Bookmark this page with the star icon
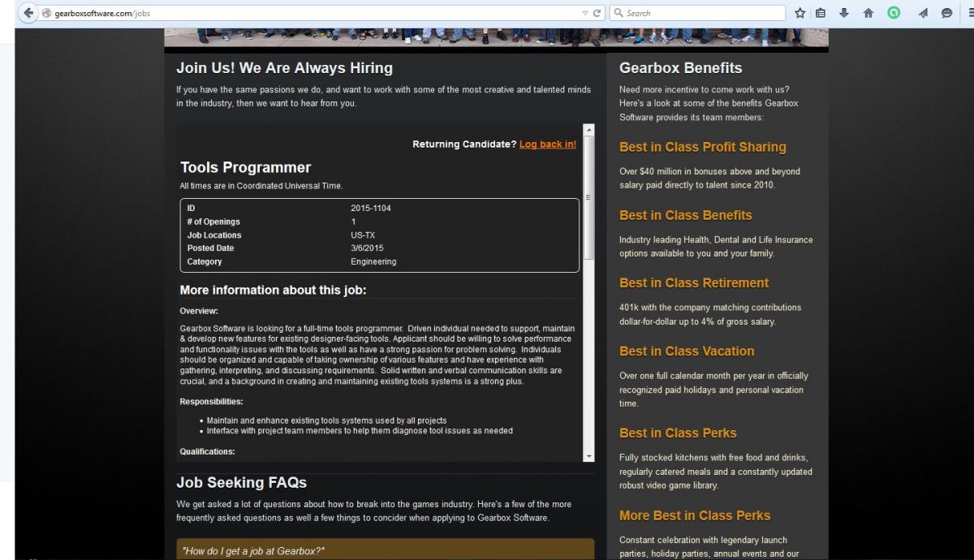Image resolution: width=974 pixels, height=560 pixels. click(x=800, y=13)
